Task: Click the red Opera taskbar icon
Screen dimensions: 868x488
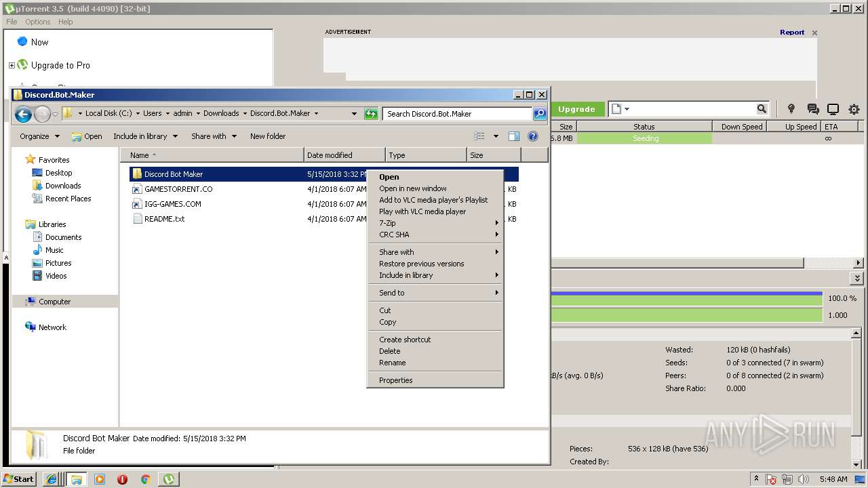Action: pyautogui.click(x=122, y=479)
